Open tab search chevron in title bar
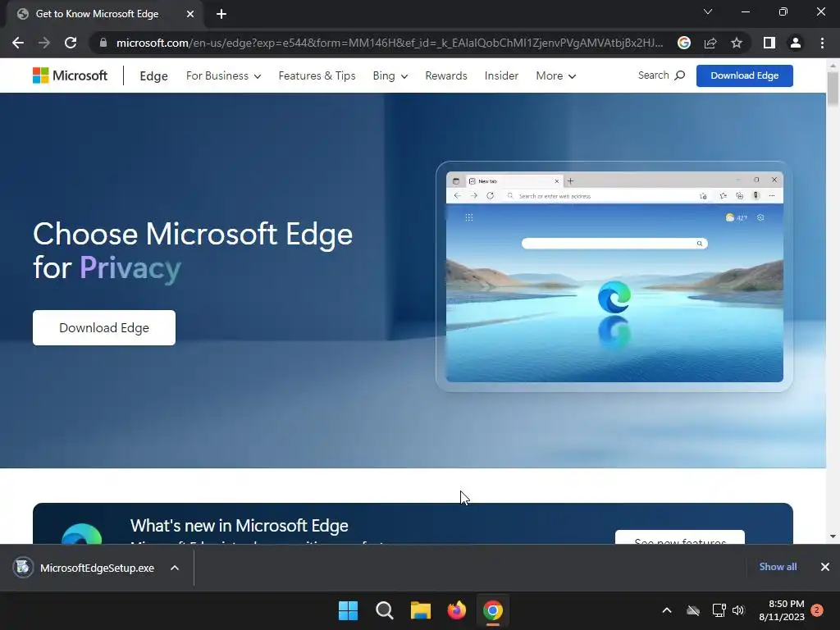 coord(708,11)
